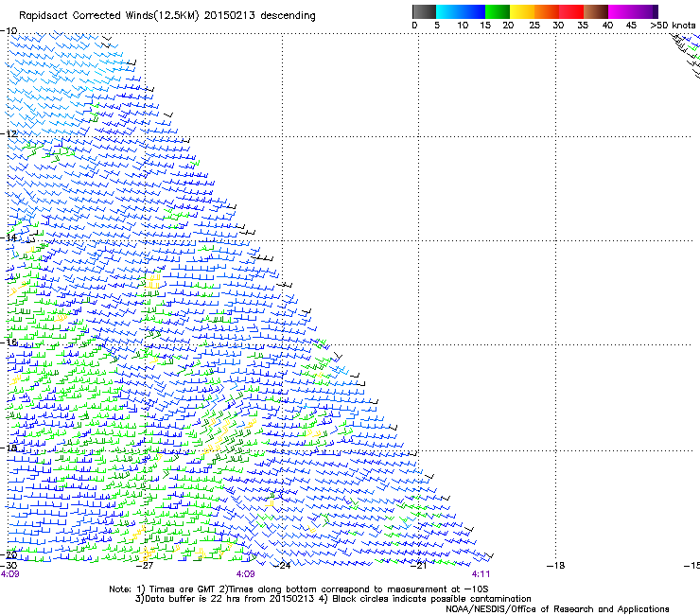Click the purple time '4:09' near -24
The width and height of the screenshot is (700, 615).
245,574
